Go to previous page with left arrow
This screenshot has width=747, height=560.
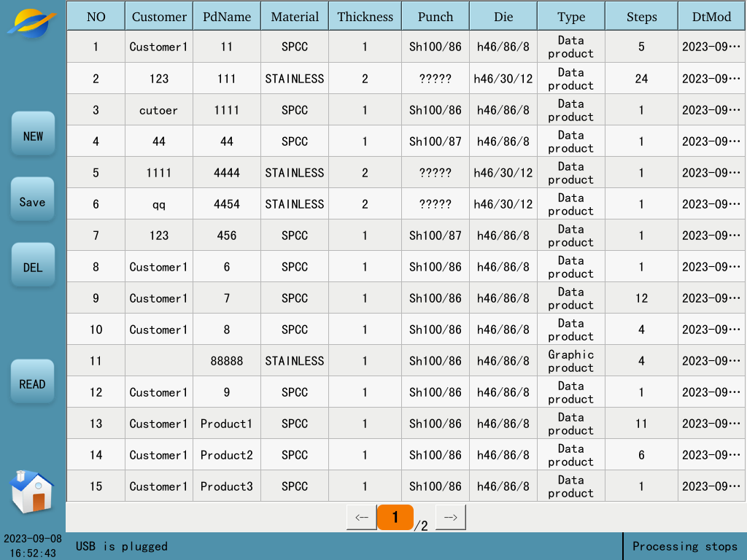point(361,518)
